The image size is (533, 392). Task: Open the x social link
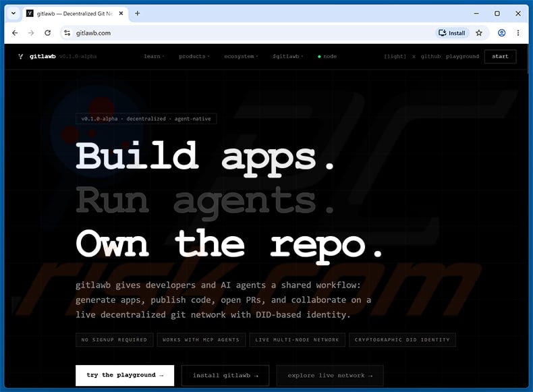tap(414, 57)
